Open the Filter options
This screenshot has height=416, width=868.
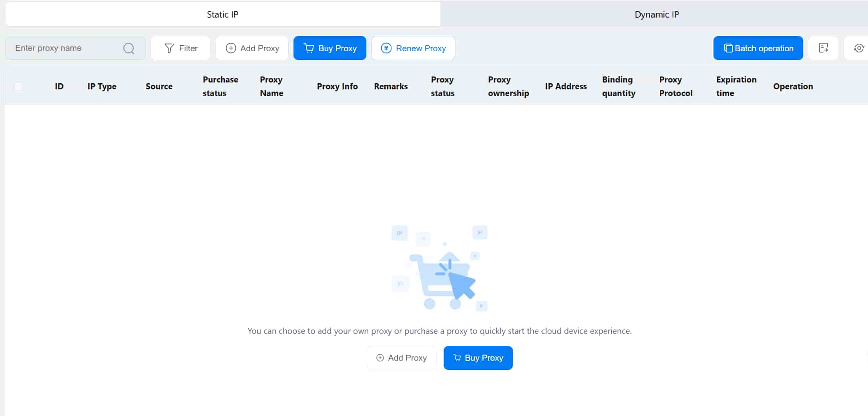[181, 48]
